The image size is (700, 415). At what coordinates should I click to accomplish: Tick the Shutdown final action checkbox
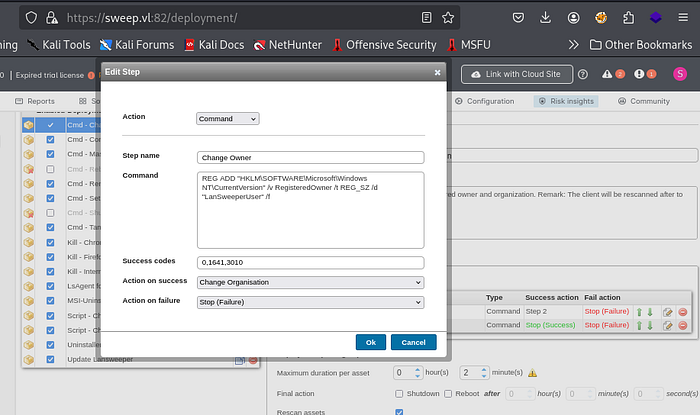pos(399,394)
